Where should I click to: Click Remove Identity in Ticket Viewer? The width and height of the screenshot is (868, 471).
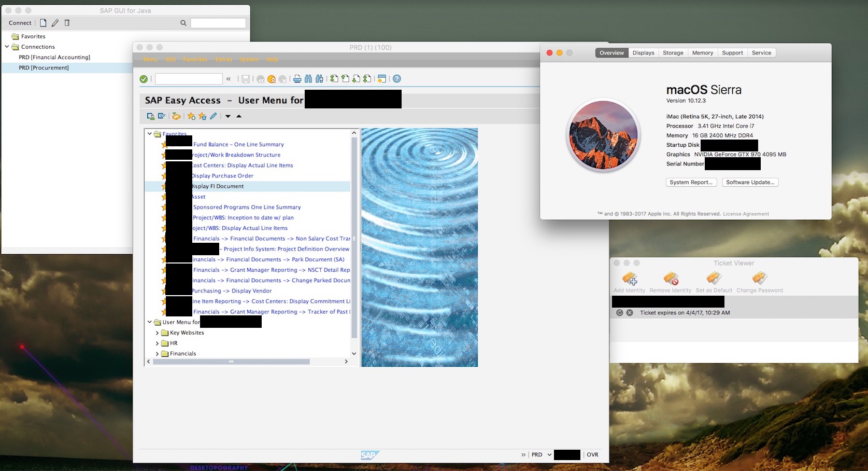click(671, 282)
